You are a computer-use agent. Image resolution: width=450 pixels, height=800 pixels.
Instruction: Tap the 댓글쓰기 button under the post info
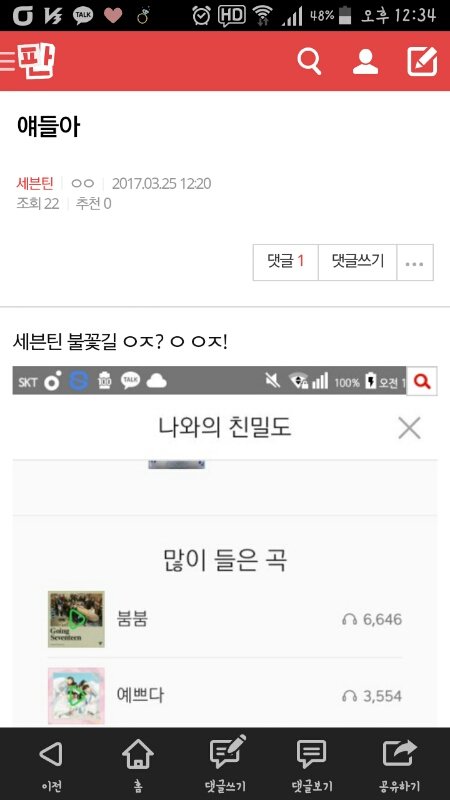click(358, 263)
